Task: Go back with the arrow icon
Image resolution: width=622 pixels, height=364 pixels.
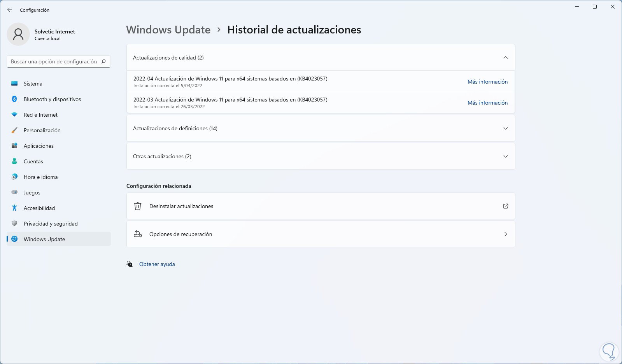Action: 10,10
